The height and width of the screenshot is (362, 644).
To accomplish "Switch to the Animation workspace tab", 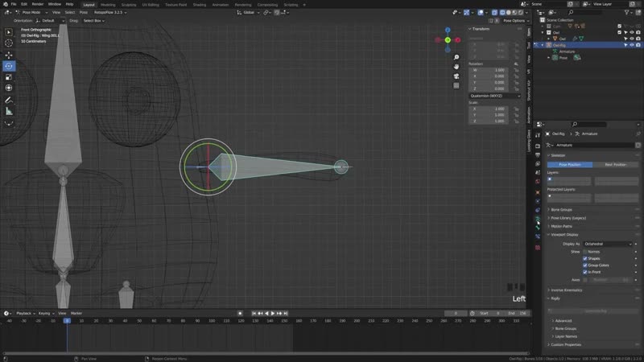I will tap(220, 5).
